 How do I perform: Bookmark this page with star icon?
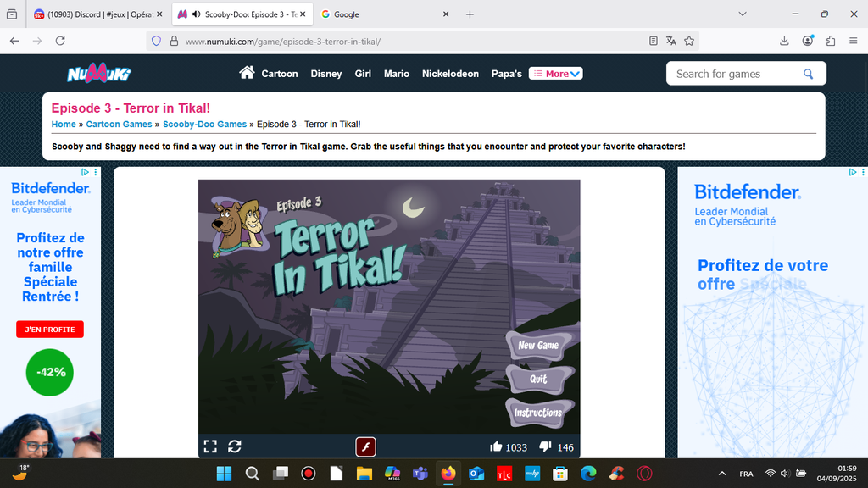[x=689, y=41]
